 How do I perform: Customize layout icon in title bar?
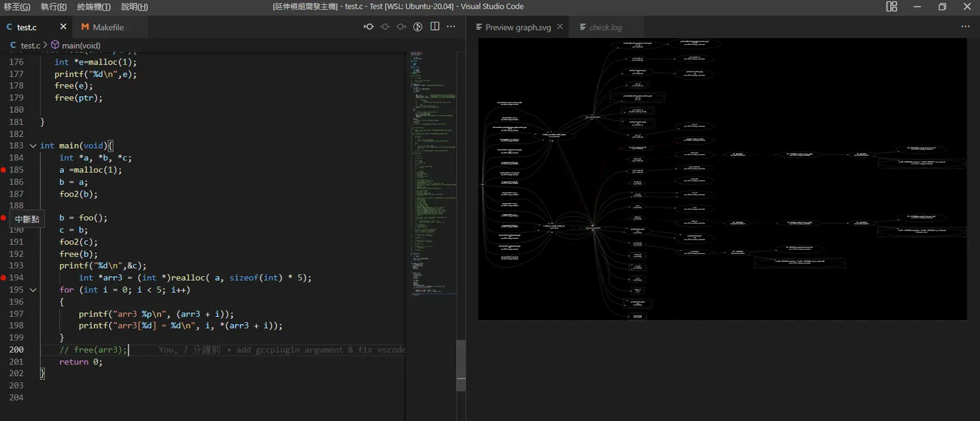(892, 7)
